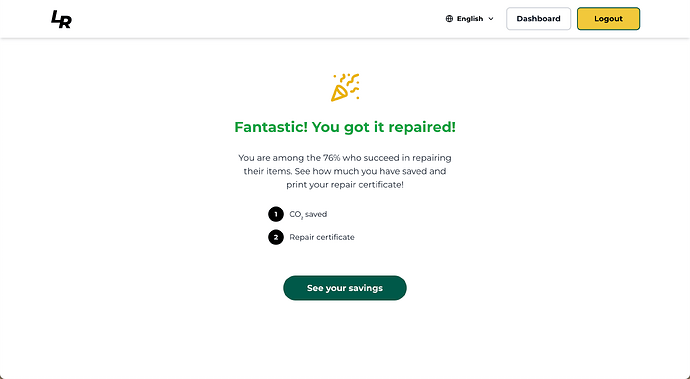The height and width of the screenshot is (379, 690).
Task: Click the See your savings button
Action: point(345,288)
